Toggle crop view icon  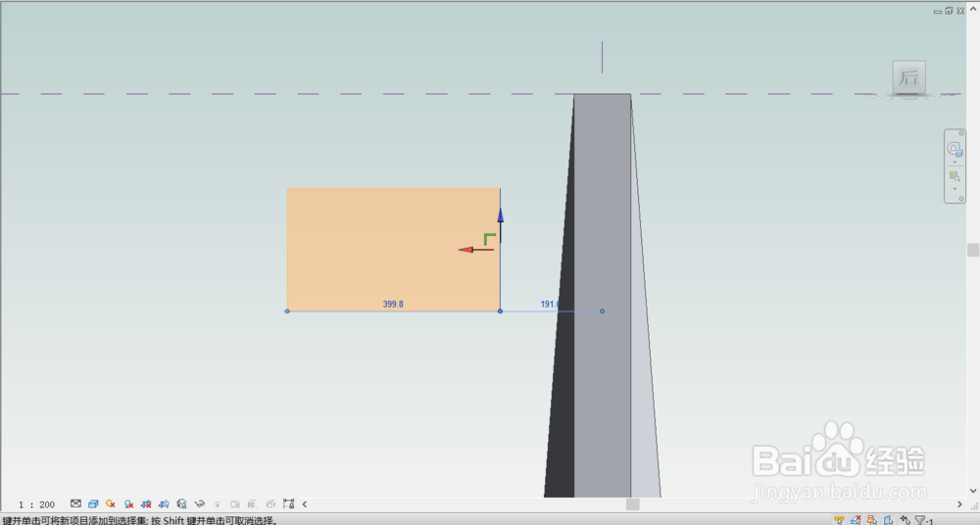146,503
